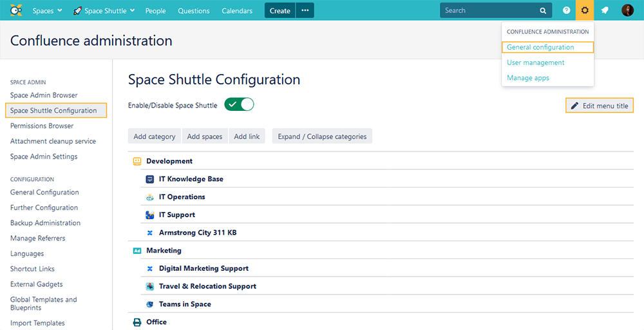Open External Gadgets sidebar link

(37, 284)
